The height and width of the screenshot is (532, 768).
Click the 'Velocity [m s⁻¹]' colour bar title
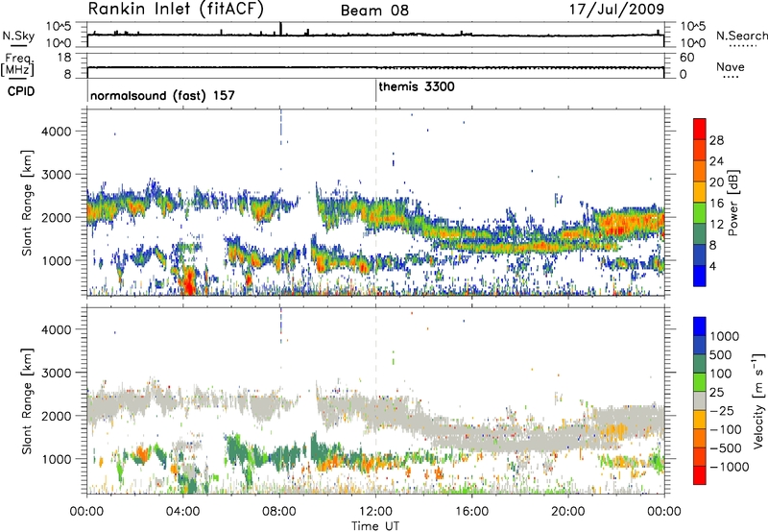point(758,400)
